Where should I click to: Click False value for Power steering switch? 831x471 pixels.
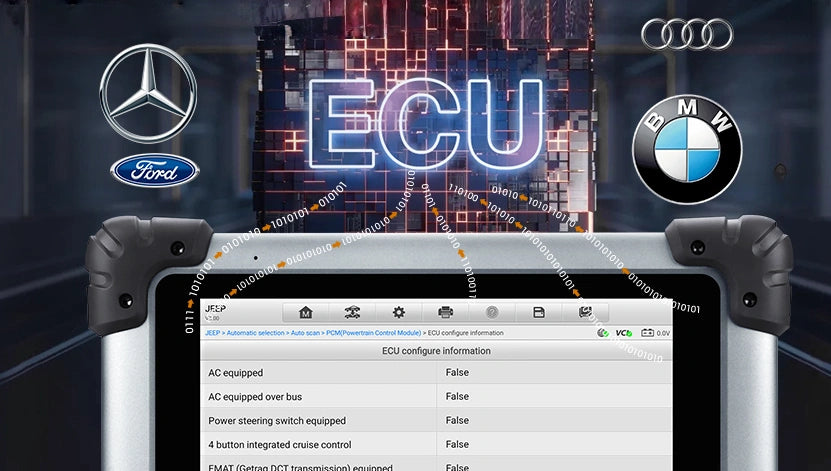pos(457,421)
